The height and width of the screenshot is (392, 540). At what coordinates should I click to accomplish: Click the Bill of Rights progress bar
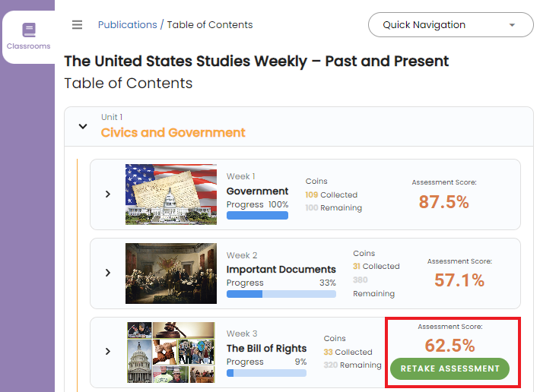[x=266, y=373]
